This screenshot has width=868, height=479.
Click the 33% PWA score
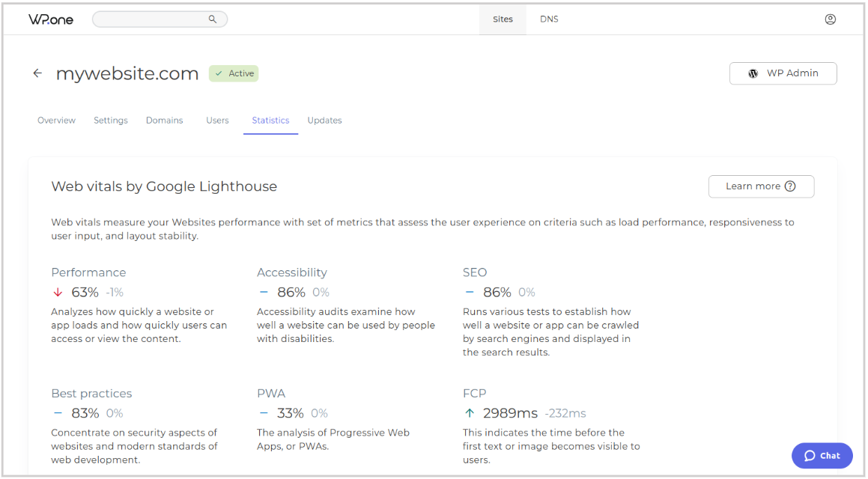pyautogui.click(x=290, y=413)
